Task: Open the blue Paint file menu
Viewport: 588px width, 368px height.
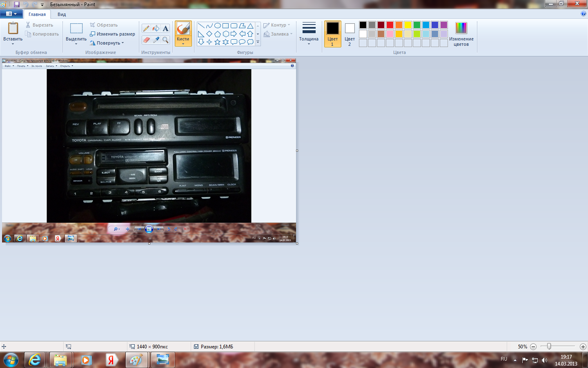Action: pos(11,14)
